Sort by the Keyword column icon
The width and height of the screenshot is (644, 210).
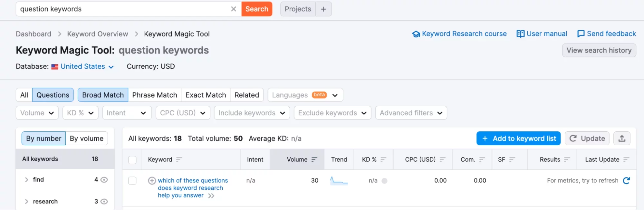(179, 159)
